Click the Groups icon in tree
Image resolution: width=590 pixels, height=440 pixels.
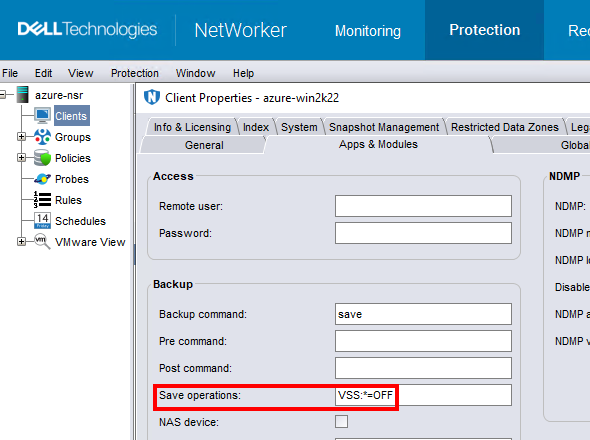coord(42,137)
